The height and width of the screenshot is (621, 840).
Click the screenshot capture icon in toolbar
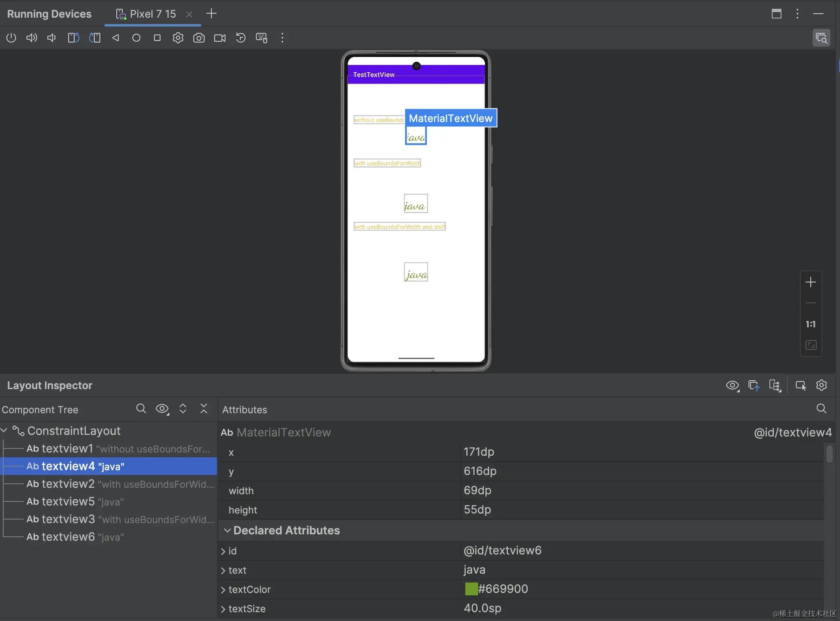[198, 38]
